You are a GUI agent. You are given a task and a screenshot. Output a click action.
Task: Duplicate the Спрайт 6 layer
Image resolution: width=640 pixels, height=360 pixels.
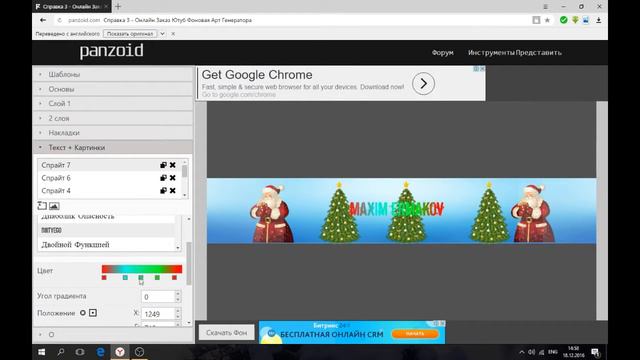click(163, 178)
